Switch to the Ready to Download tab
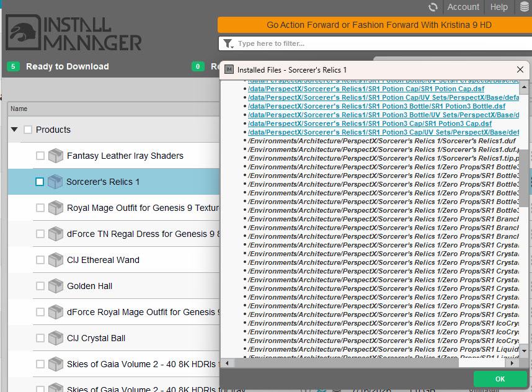This screenshot has height=392, width=532. tap(67, 66)
